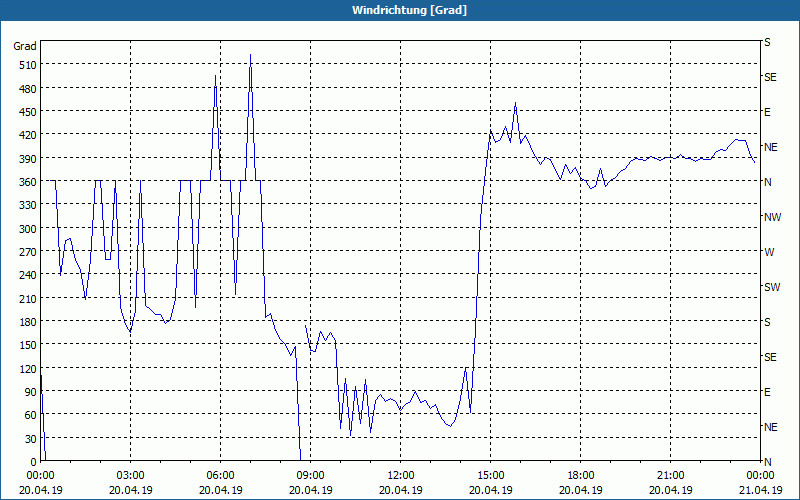Select the 360 degree axis label

28,182
